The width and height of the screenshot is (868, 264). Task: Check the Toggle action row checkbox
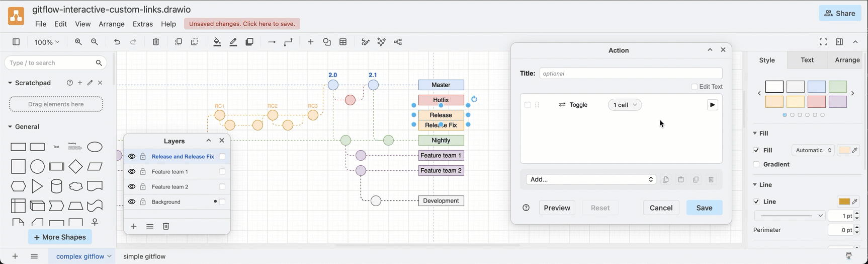(x=528, y=105)
